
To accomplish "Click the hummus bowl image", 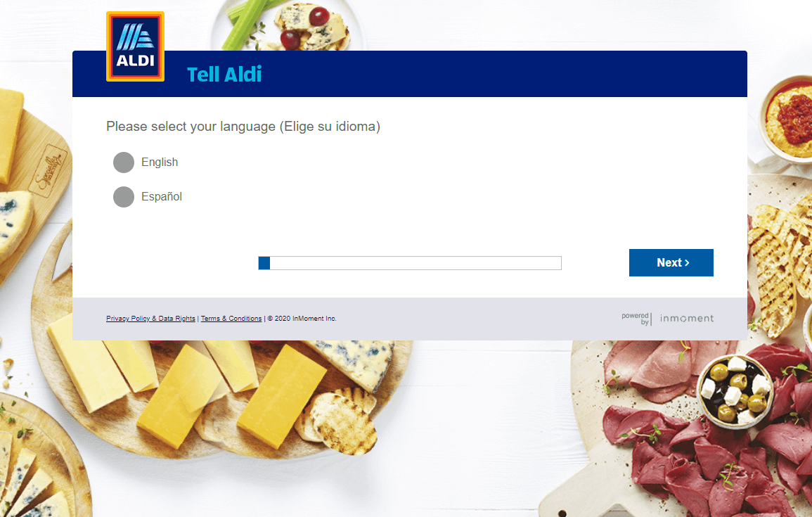I will coord(787,119).
